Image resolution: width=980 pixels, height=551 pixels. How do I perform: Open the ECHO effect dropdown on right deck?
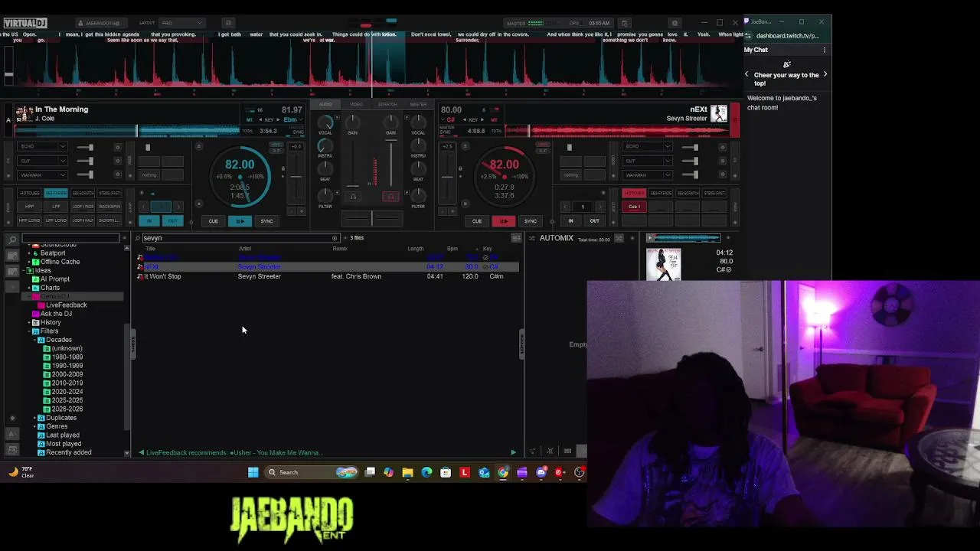pos(647,147)
